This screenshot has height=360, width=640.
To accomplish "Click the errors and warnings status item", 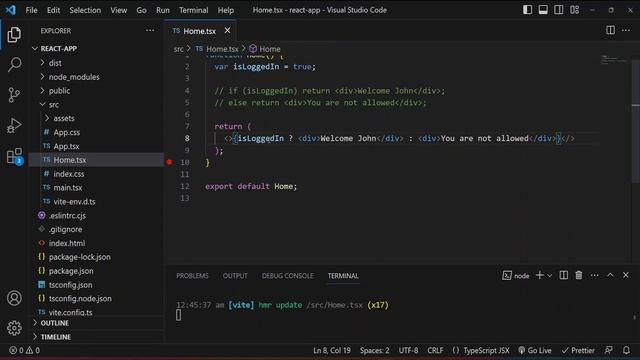I will point(24,350).
